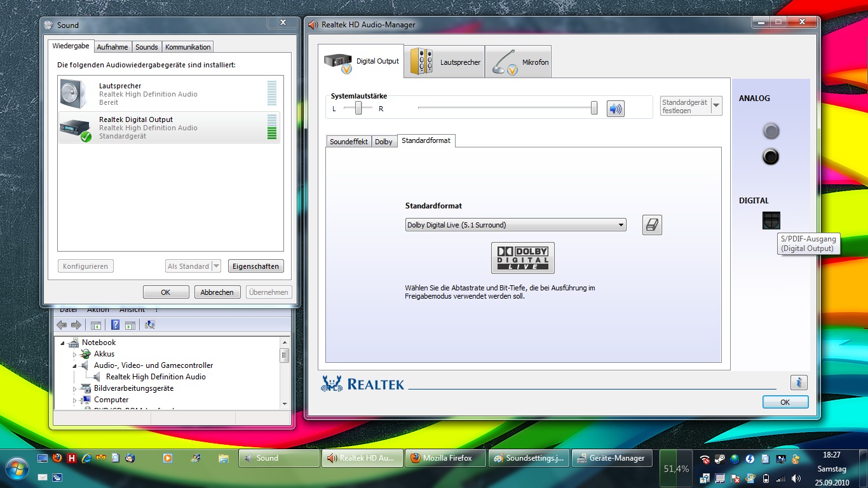Click the back arrow in Geräte-Manager toolbar
This screenshot has height=488, width=868.
point(62,325)
